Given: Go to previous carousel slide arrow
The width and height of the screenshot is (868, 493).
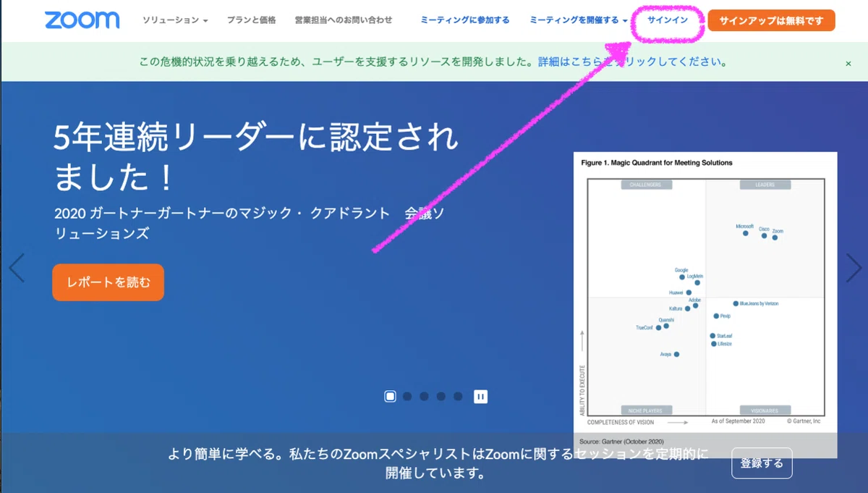Looking at the screenshot, I should pyautogui.click(x=16, y=268).
